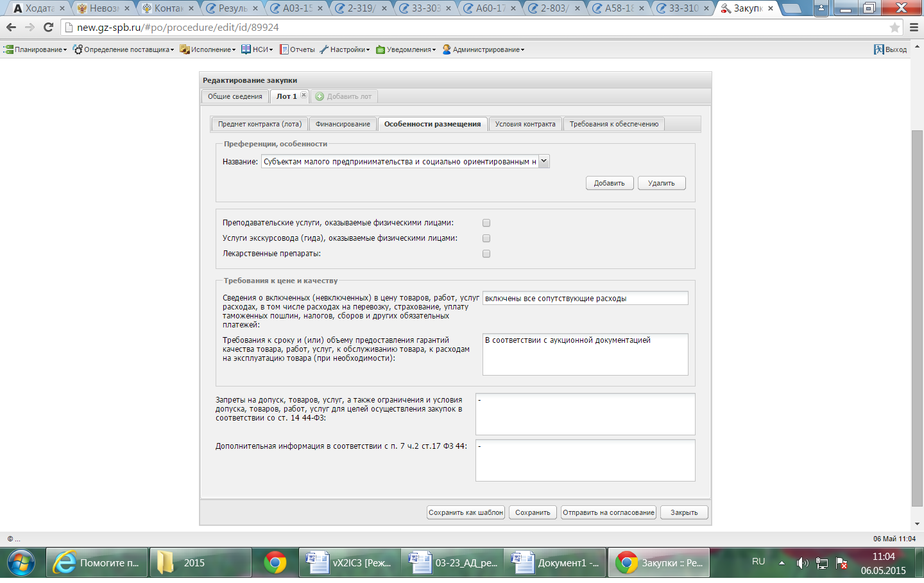Click the Chrome user profile icon
The width and height of the screenshot is (924, 583).
click(822, 8)
